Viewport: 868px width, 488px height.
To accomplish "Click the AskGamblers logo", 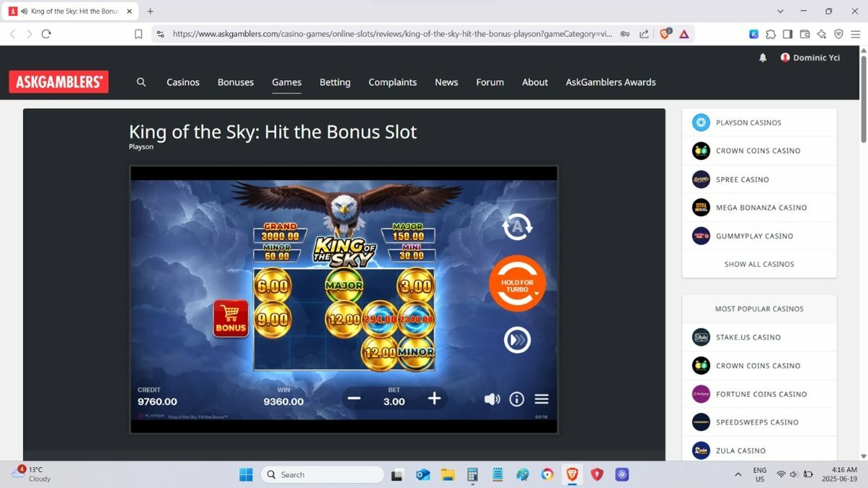I will pos(59,82).
